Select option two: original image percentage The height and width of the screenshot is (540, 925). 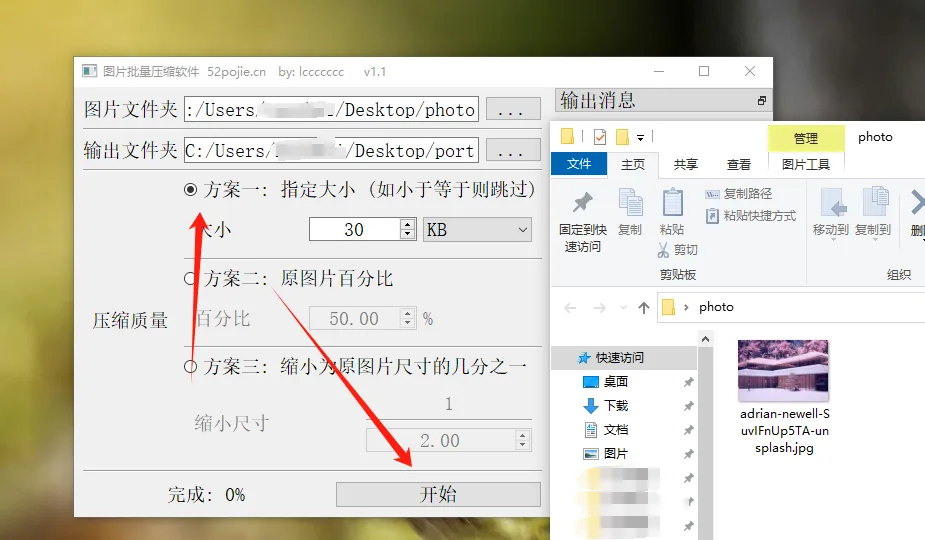pos(190,279)
